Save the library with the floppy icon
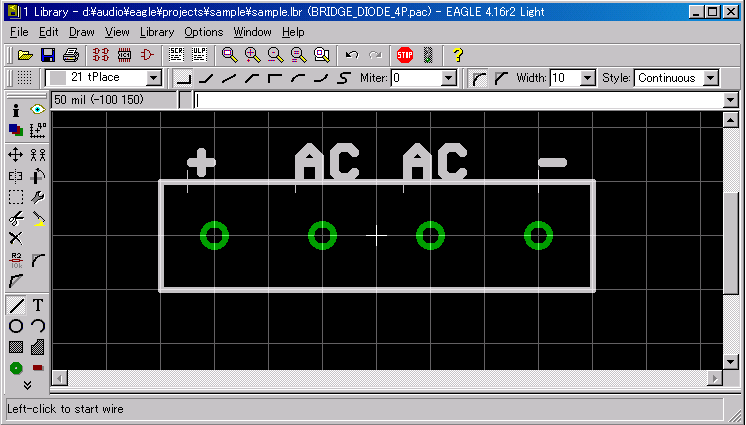The height and width of the screenshot is (425, 746). pyautogui.click(x=48, y=55)
